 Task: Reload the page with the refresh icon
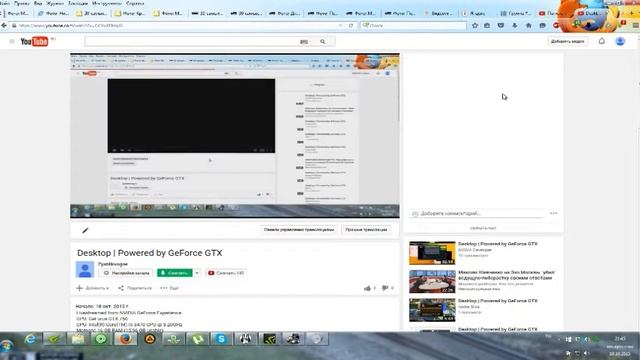[351, 25]
